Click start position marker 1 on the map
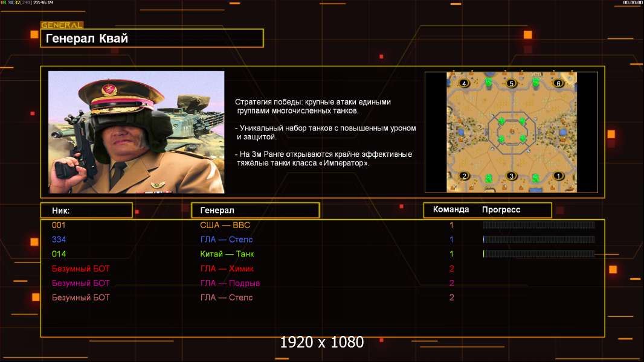The width and height of the screenshot is (644, 362). pyautogui.click(x=558, y=176)
